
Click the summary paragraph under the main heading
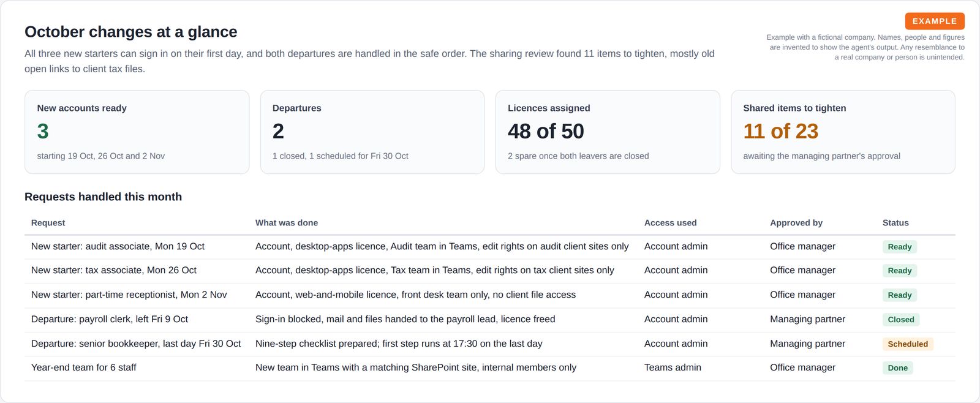369,61
